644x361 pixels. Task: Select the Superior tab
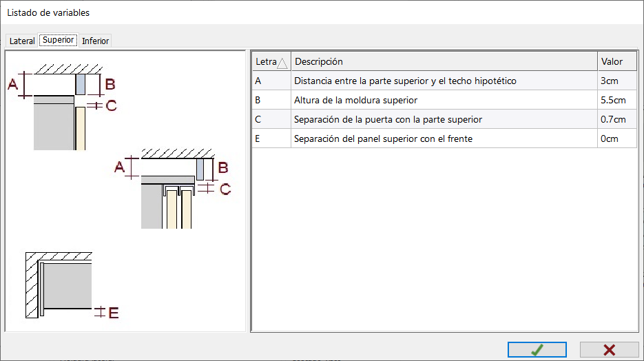[x=59, y=40]
